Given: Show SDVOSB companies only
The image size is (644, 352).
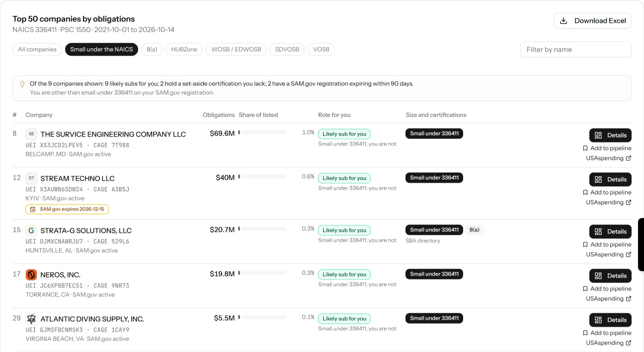Looking at the screenshot, I should coord(287,50).
